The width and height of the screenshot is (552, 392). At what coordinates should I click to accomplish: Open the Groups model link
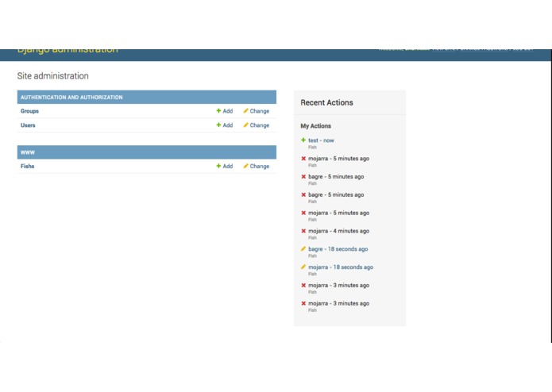click(29, 111)
